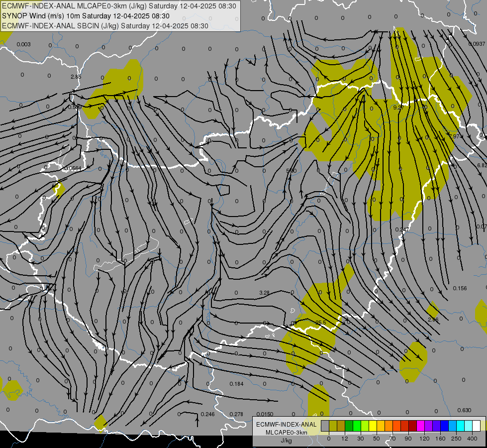Click the red-orange legend swatch after tick 70

pos(397,426)
